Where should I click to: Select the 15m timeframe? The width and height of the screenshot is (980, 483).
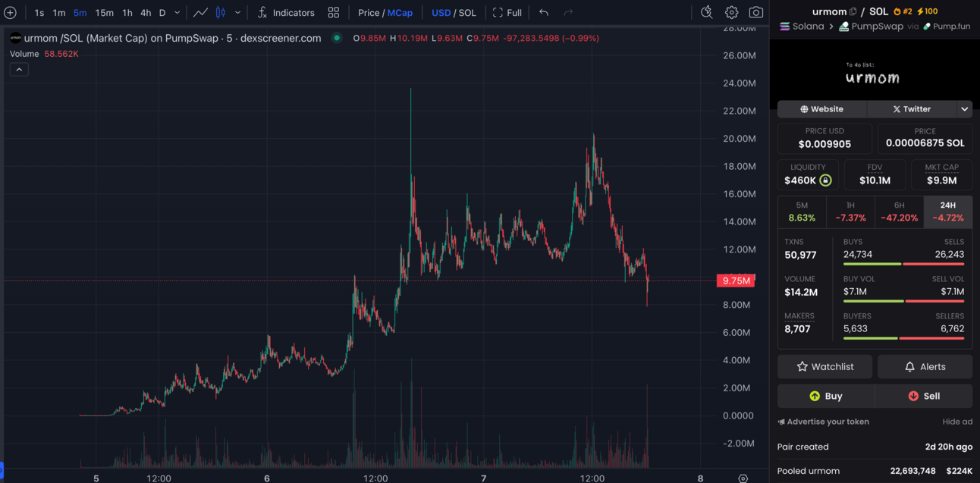(105, 13)
